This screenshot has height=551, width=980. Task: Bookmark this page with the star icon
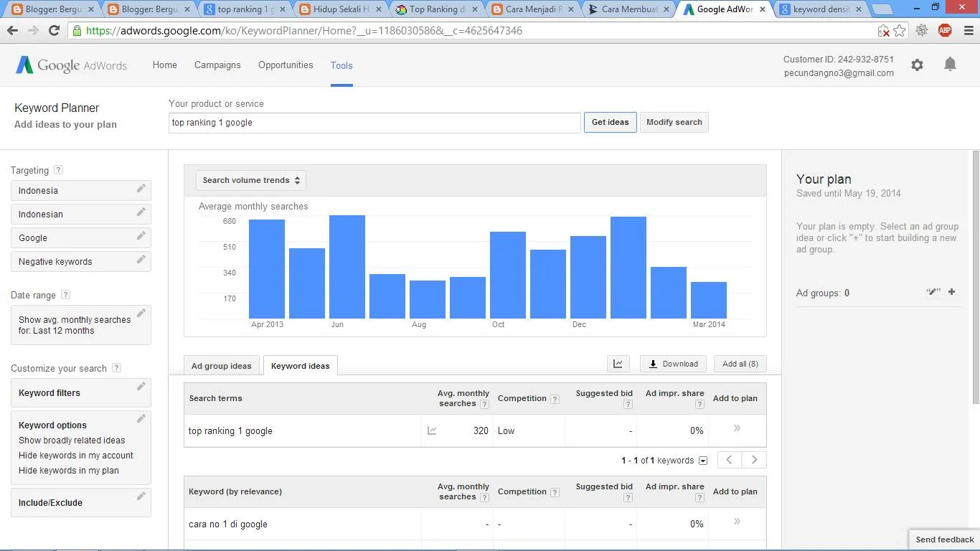coord(900,31)
